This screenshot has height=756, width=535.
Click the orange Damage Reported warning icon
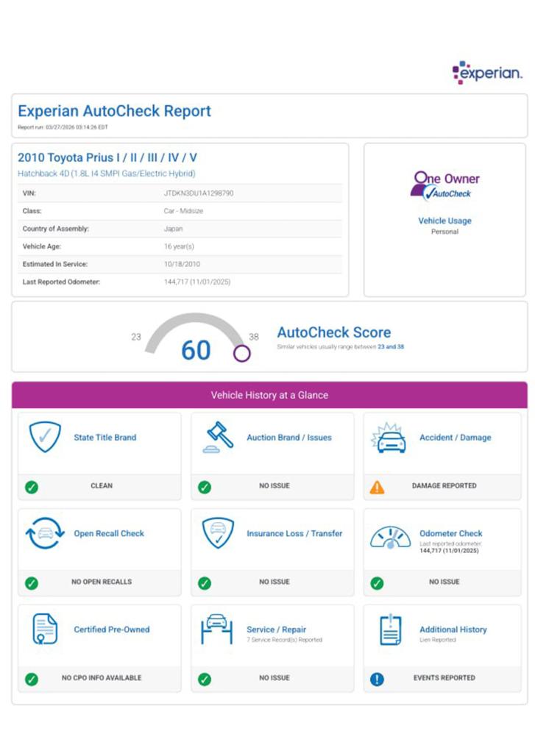(x=377, y=487)
